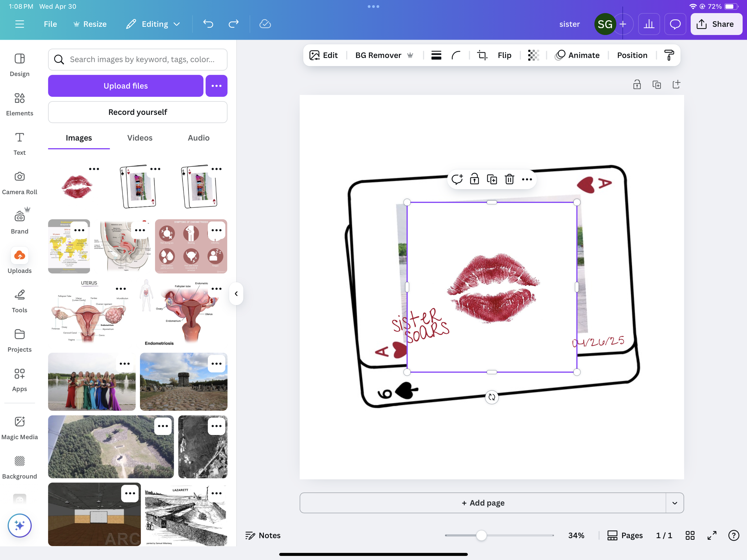Duplicate the page
Screen dimensions: 747x560
tap(656, 84)
